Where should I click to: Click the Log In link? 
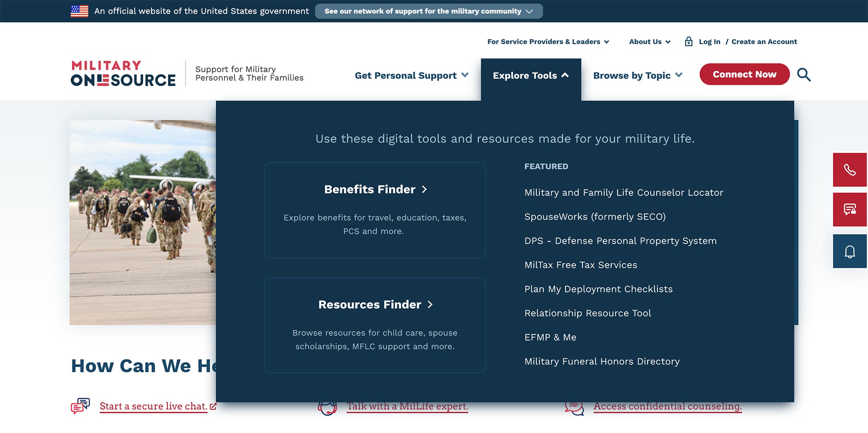coord(710,42)
